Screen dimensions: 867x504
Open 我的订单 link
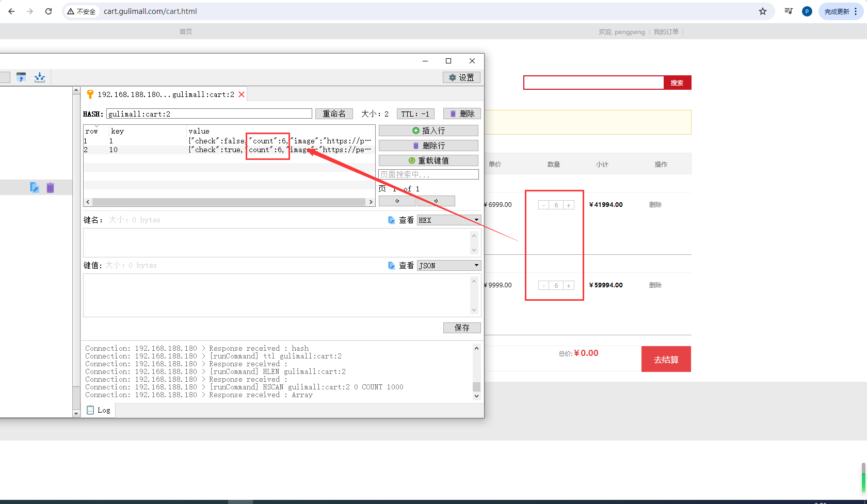666,31
